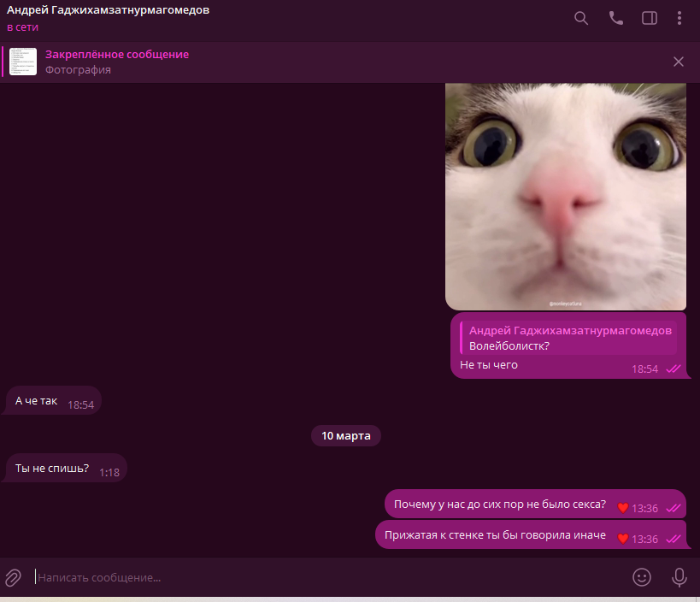The image size is (700, 602).
Task: Close the pinned message bar
Action: point(678,62)
